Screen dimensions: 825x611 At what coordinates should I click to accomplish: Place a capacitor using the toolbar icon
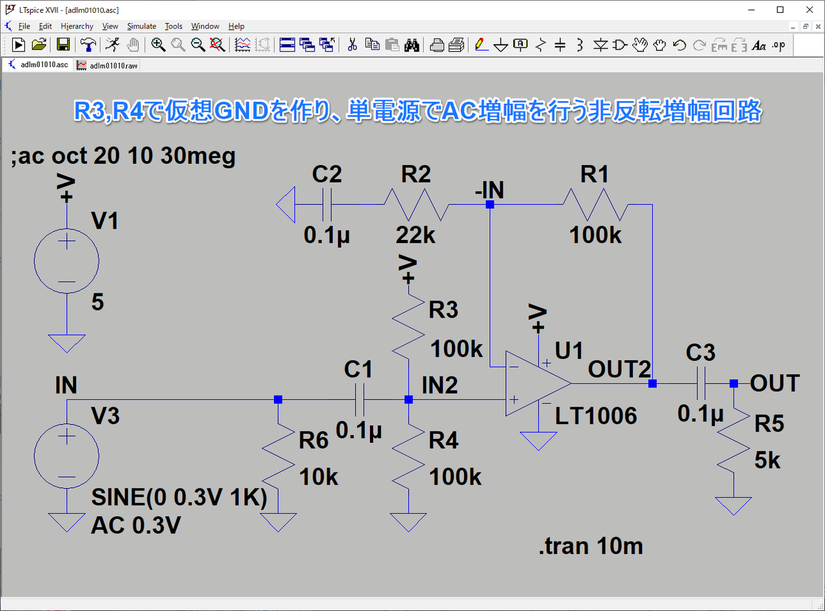tap(560, 45)
